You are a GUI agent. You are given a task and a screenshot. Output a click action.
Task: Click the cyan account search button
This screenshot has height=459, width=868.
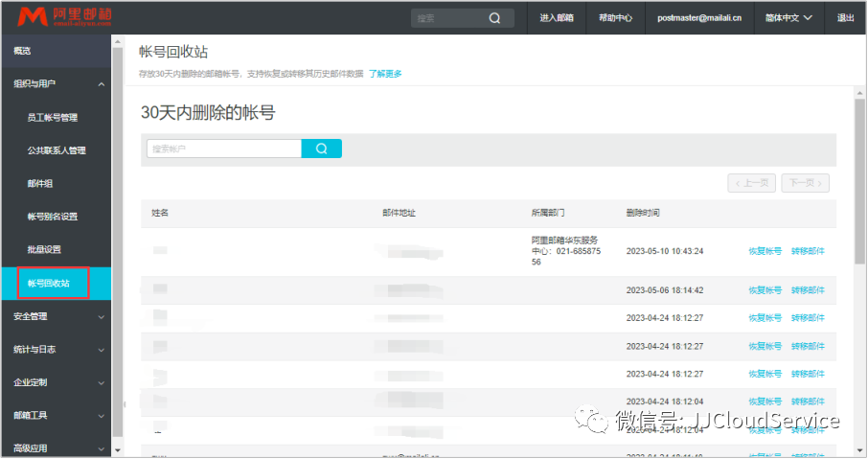tap(321, 149)
